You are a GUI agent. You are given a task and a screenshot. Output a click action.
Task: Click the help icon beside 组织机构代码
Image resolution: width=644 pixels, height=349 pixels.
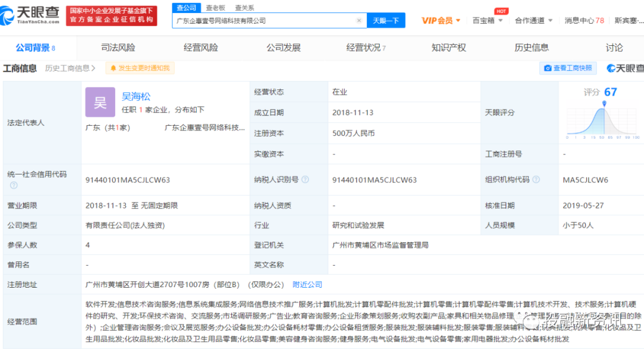point(536,179)
